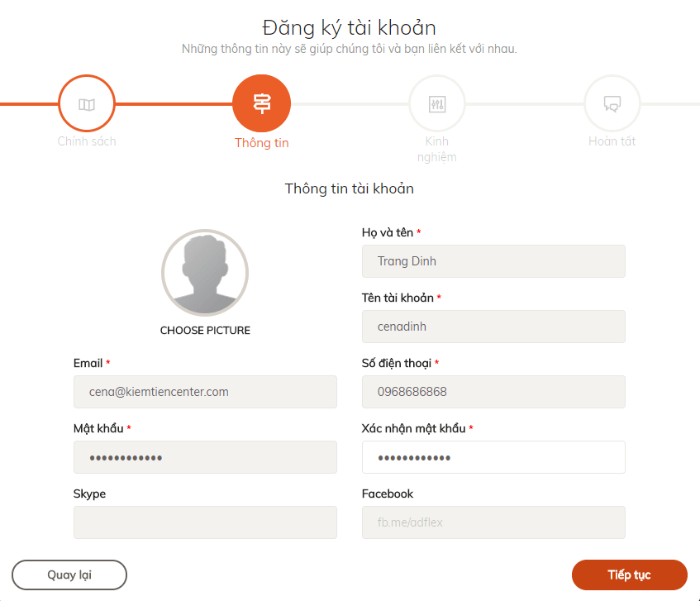Viewport: 700px width, 601px height.
Task: Click the empty Skype input field
Action: 205,522
